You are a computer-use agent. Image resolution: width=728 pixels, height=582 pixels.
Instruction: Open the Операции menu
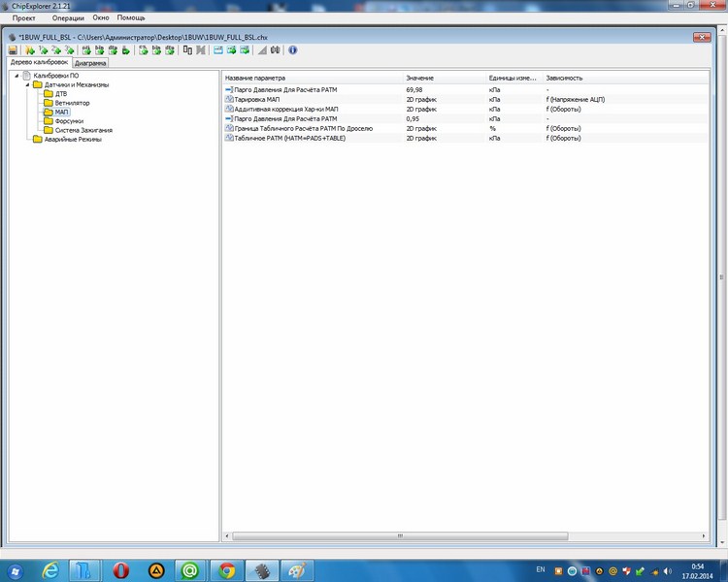(x=67, y=18)
